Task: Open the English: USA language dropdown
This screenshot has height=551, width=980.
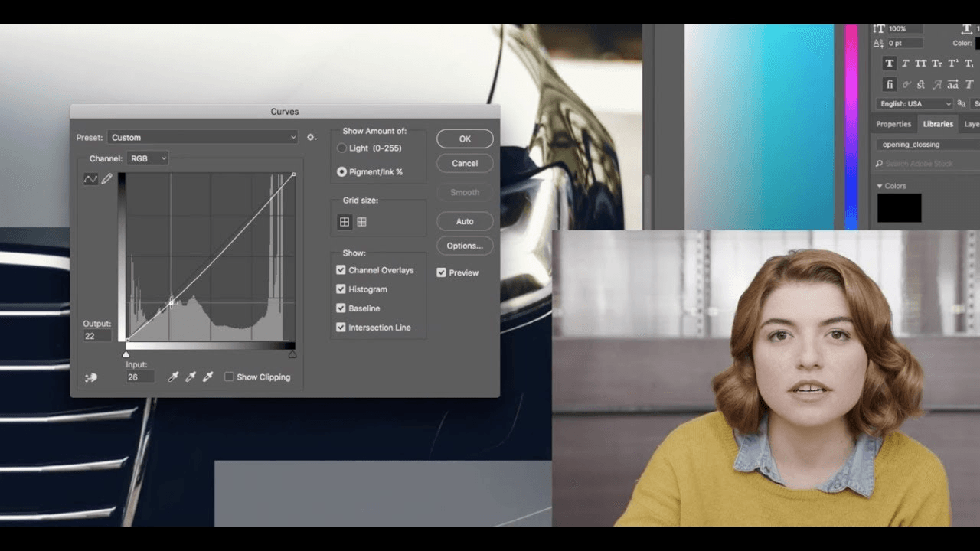Action: [915, 104]
